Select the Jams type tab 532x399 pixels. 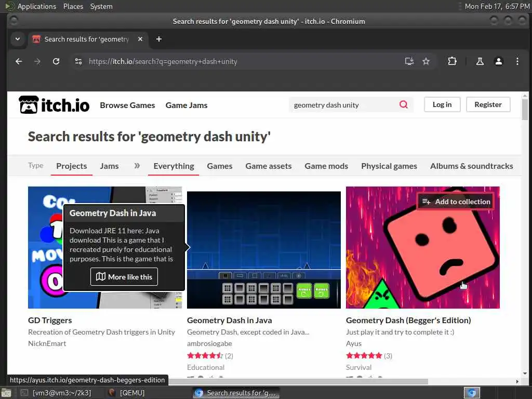[109, 166]
